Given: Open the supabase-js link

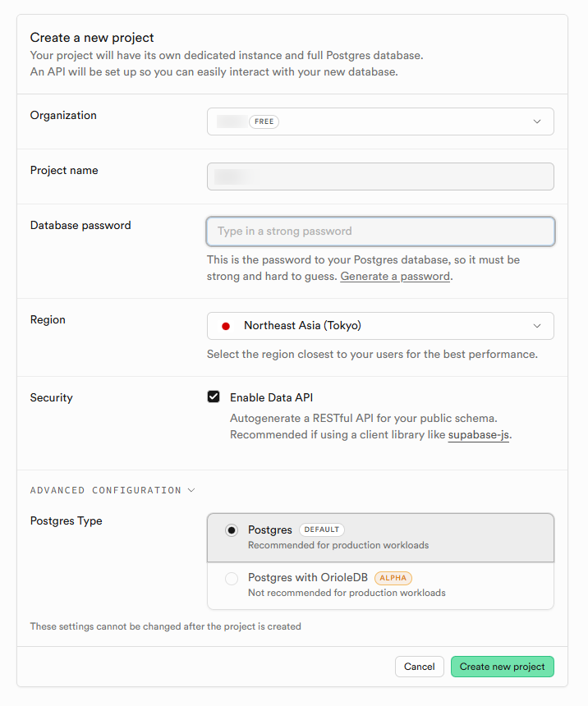Looking at the screenshot, I should pyautogui.click(x=479, y=435).
